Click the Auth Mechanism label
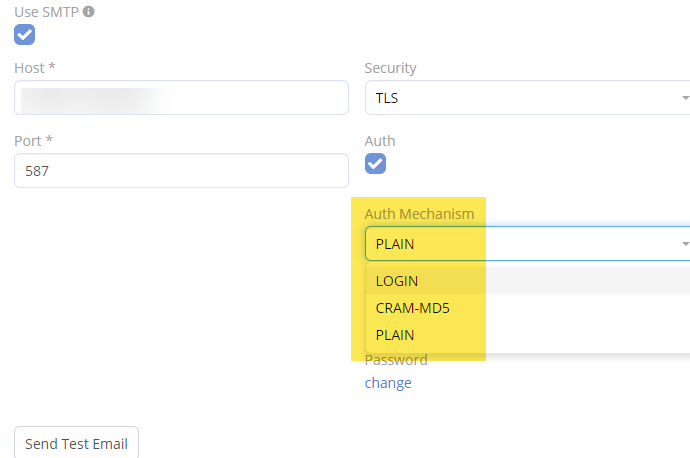This screenshot has width=690, height=458. coord(419,214)
